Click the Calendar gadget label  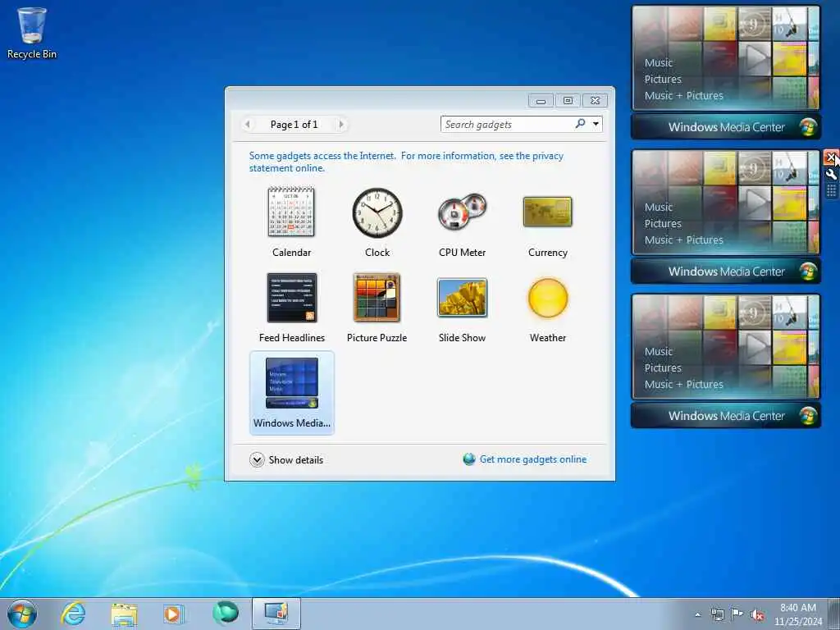coord(291,253)
